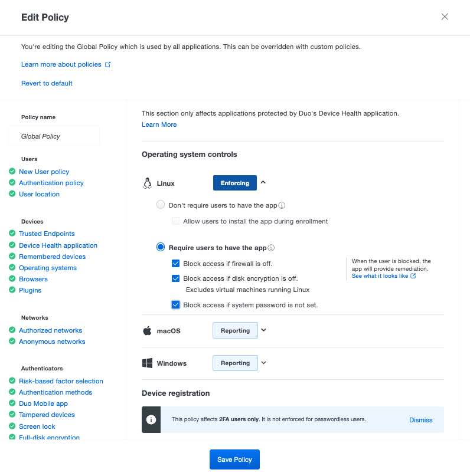Click the Save Policy button
The width and height of the screenshot is (470, 476).
234,459
